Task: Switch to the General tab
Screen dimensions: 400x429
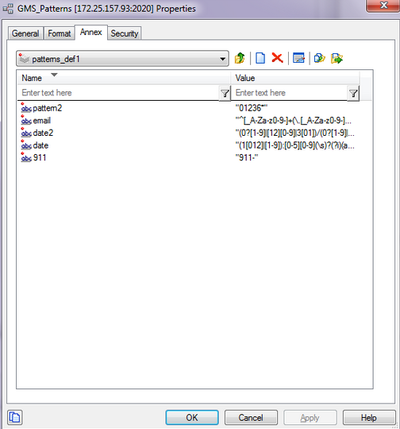Action: pyautogui.click(x=25, y=33)
